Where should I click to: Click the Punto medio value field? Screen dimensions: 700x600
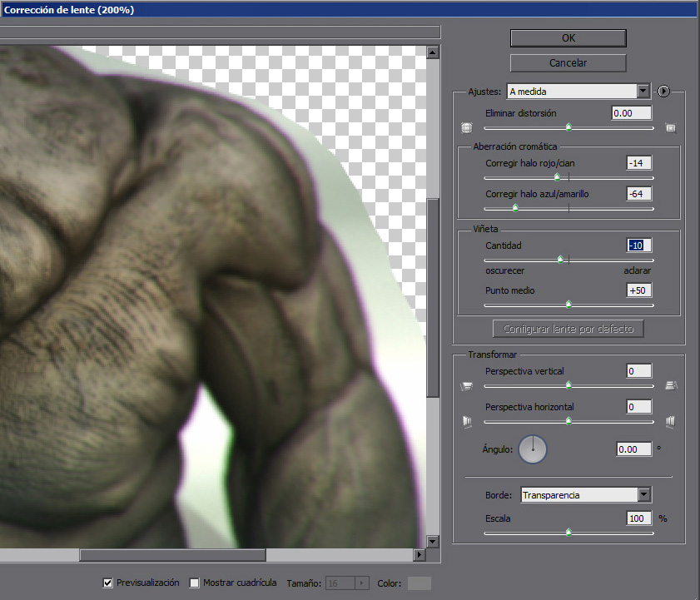(639, 290)
